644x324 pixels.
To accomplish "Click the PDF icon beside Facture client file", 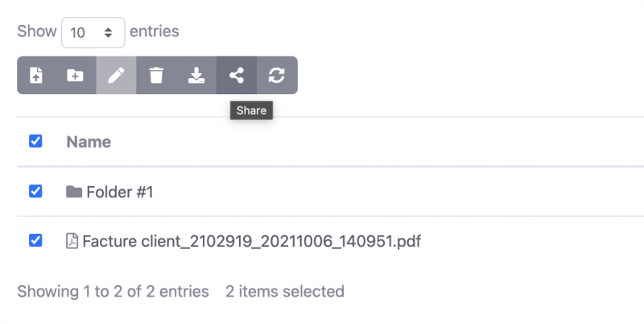I will pyautogui.click(x=72, y=240).
